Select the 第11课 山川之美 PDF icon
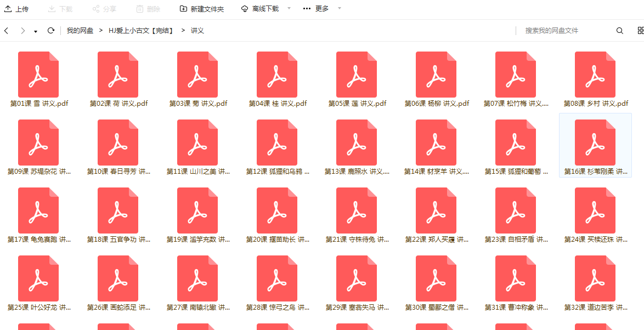 click(197, 143)
